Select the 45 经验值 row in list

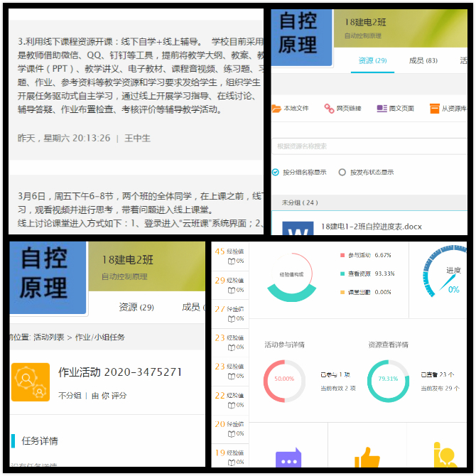click(229, 256)
